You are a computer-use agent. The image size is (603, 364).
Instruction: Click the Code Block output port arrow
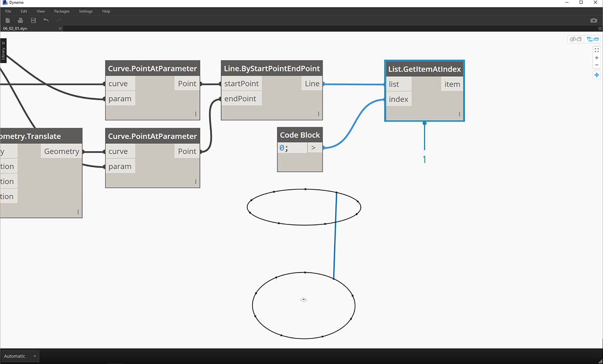[315, 148]
